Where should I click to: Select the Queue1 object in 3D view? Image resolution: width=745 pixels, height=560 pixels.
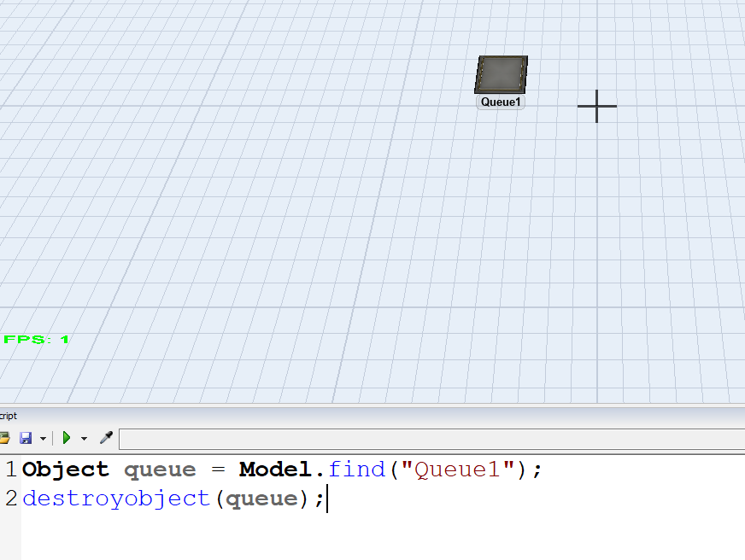(502, 74)
